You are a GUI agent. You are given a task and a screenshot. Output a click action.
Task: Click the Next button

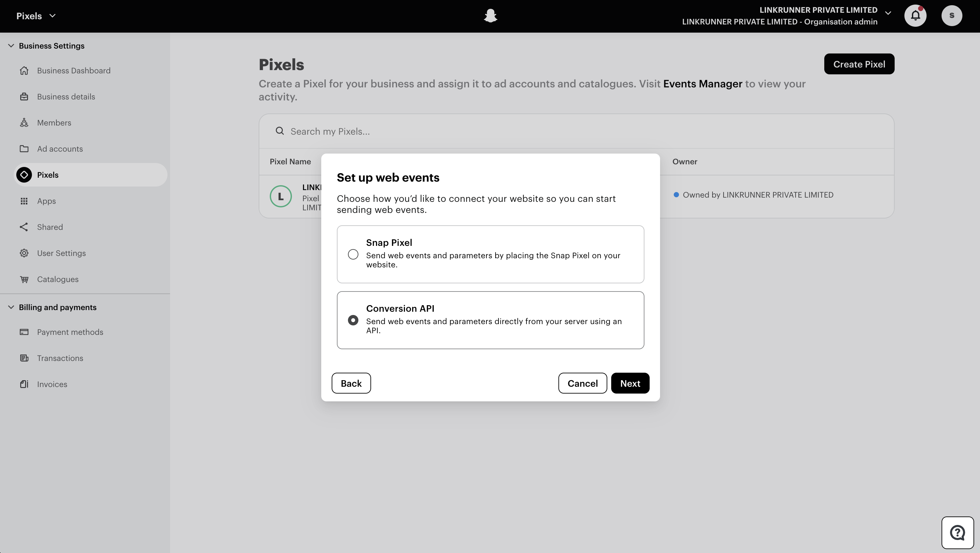[x=630, y=383]
